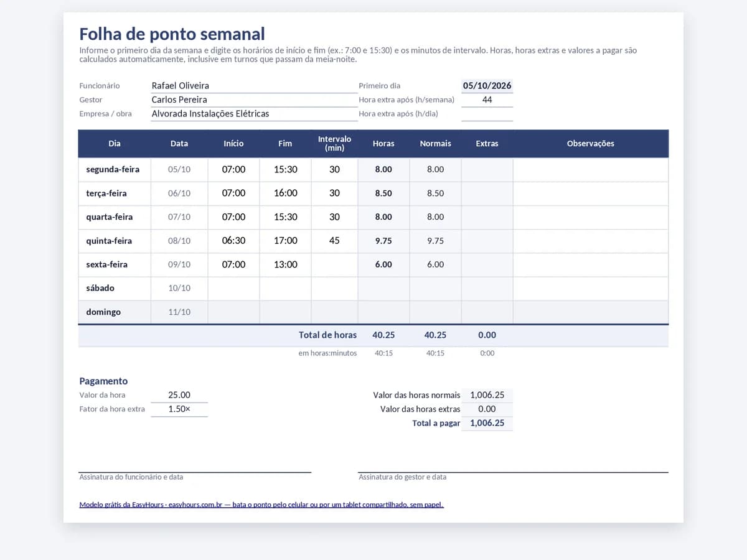747x560 pixels.
Task: Select the empty sexta-feira Intervalo cell
Action: [334, 264]
